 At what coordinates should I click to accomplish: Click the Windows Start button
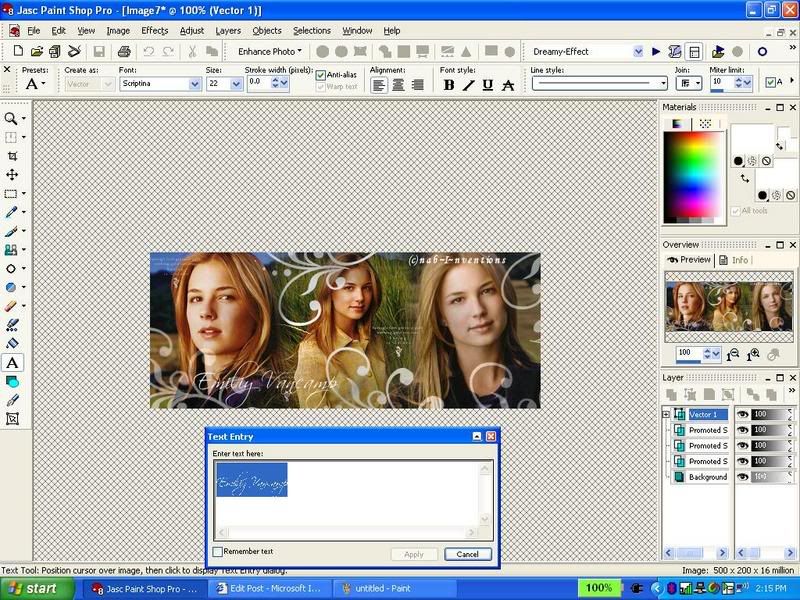34,589
